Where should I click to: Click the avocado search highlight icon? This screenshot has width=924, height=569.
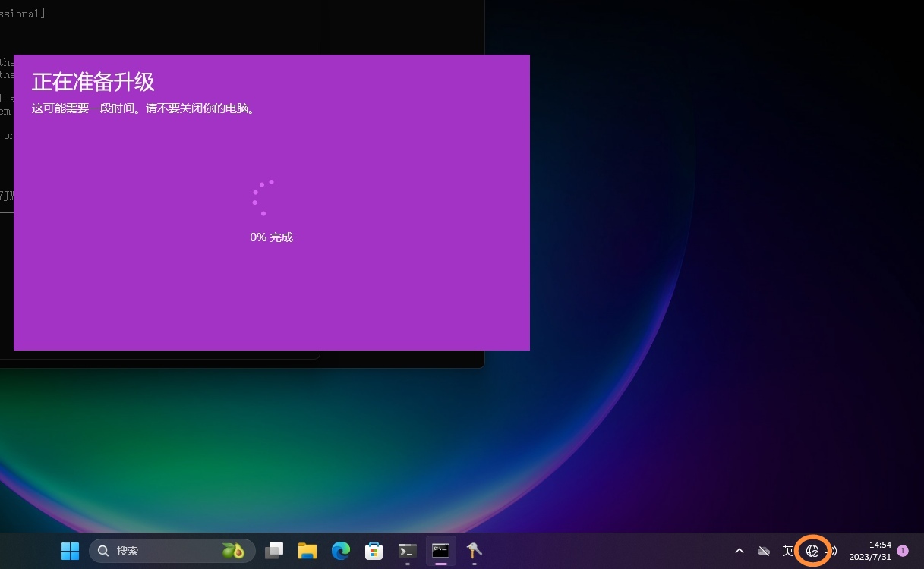pyautogui.click(x=233, y=551)
